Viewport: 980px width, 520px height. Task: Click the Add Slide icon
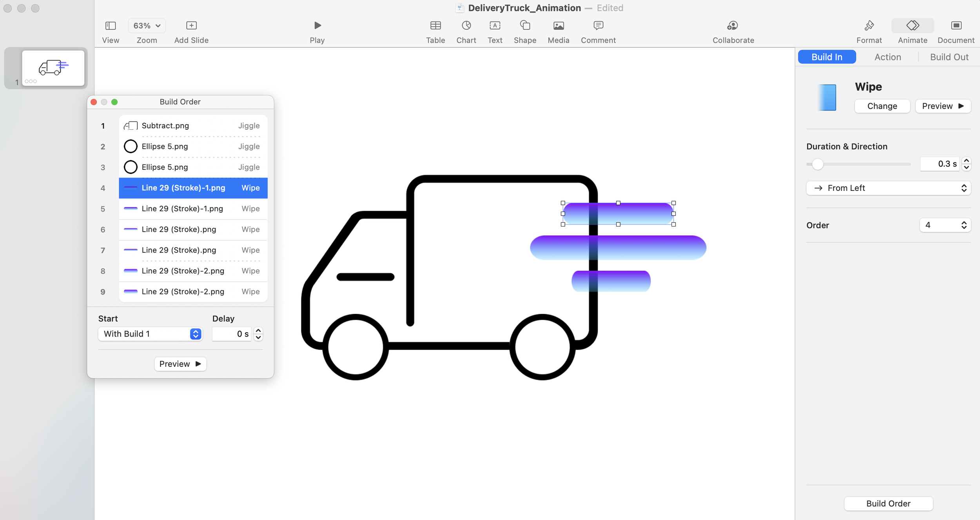191,25
